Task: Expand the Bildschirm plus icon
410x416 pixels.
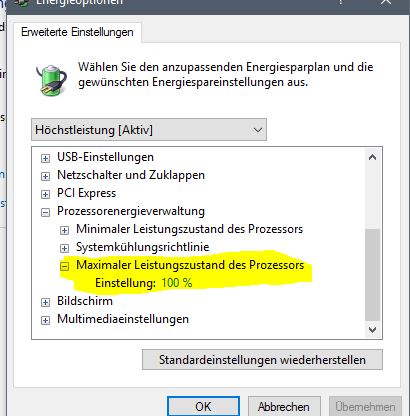Action: tap(45, 302)
